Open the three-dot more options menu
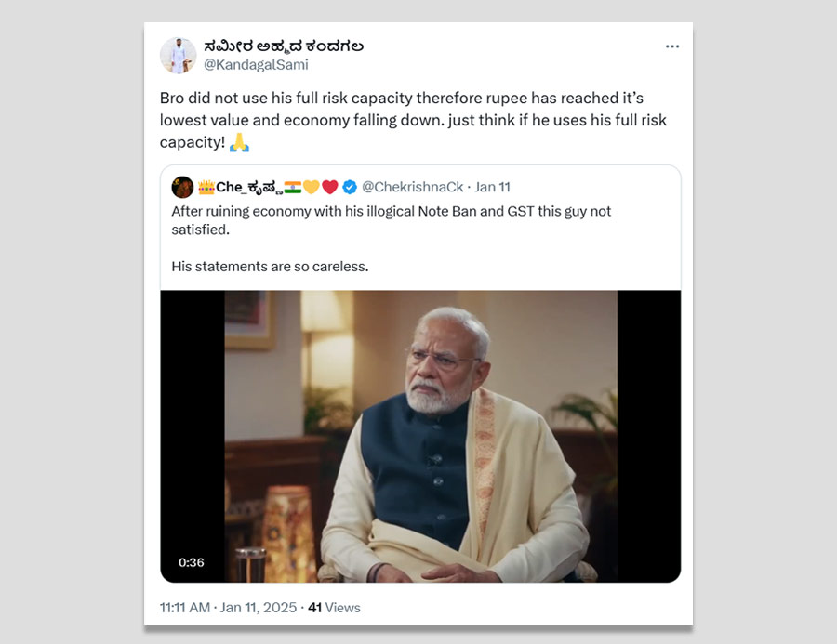Screen dimensions: 837x644 [x=672, y=46]
